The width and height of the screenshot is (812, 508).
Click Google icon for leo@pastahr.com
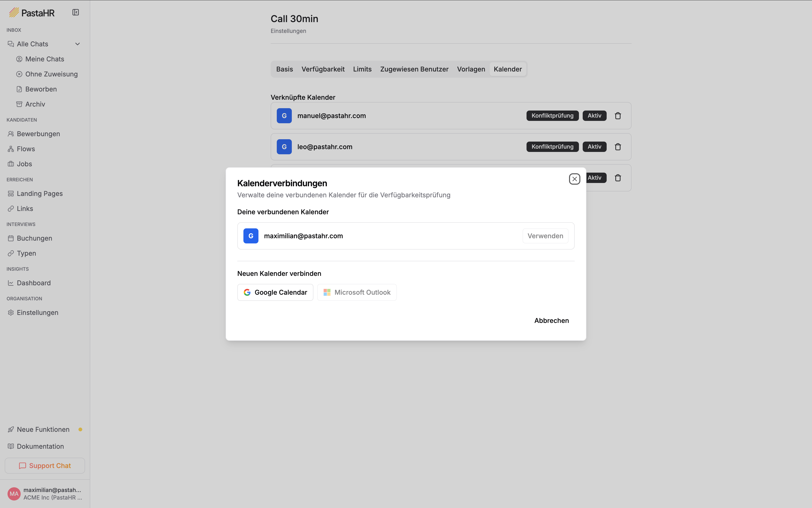[284, 147]
